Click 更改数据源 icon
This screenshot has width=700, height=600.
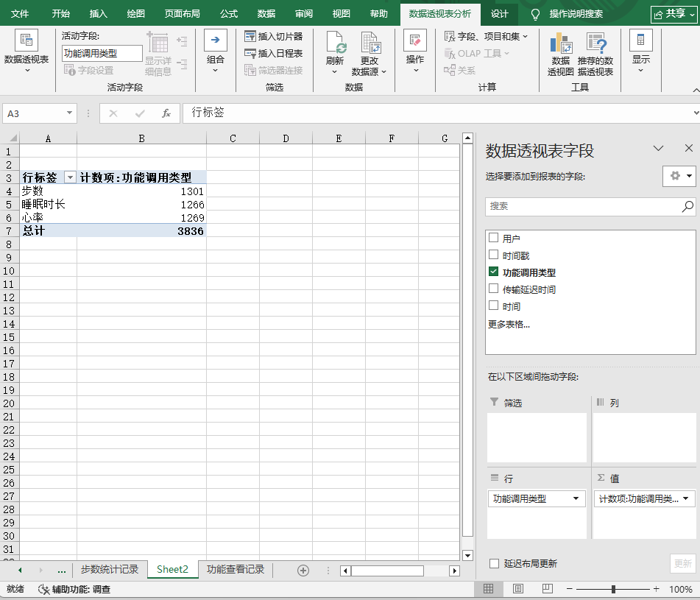pyautogui.click(x=370, y=43)
